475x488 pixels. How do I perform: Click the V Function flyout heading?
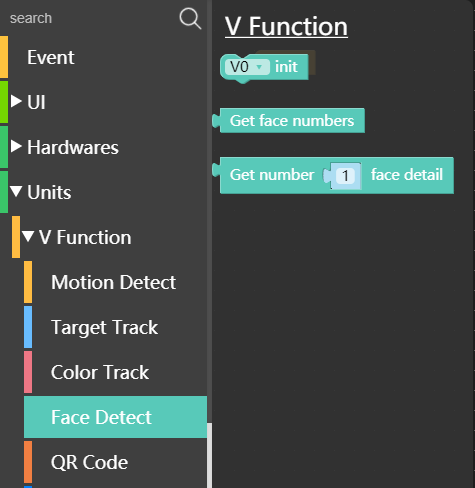click(x=286, y=26)
